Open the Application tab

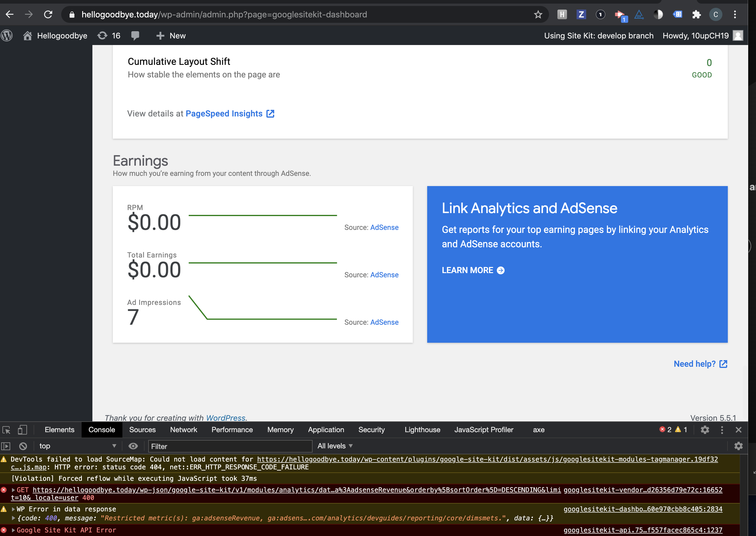(326, 430)
